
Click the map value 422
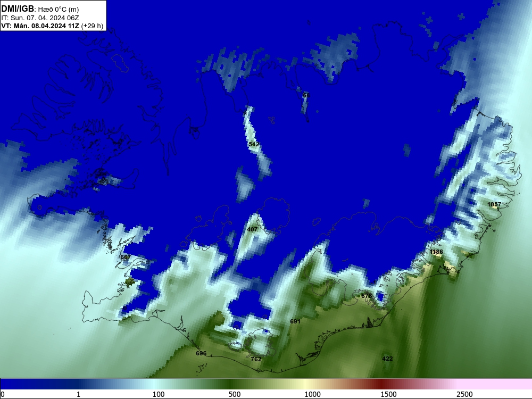tap(387, 359)
